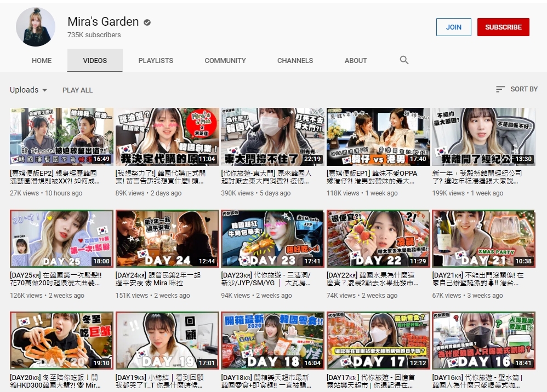
Task: Go to the Community tab
Action: point(225,61)
